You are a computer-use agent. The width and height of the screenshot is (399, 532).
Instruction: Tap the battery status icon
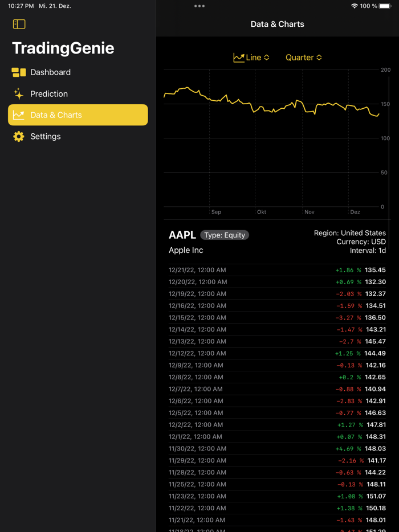coord(386,6)
